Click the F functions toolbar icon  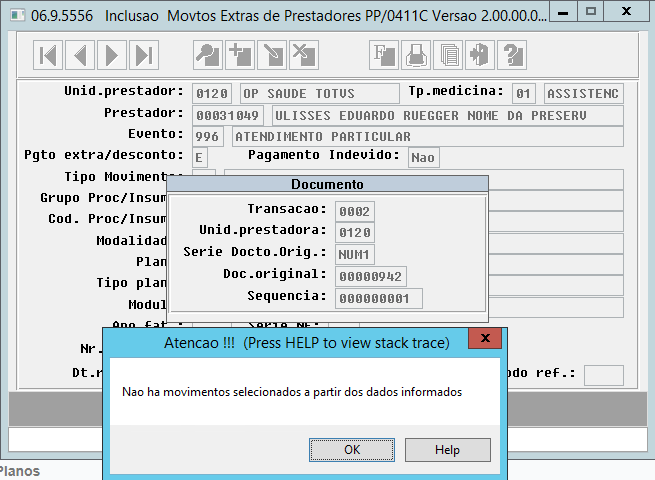point(384,55)
